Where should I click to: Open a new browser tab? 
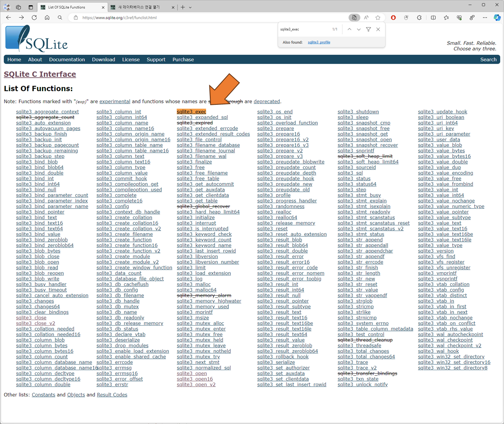(183, 7)
